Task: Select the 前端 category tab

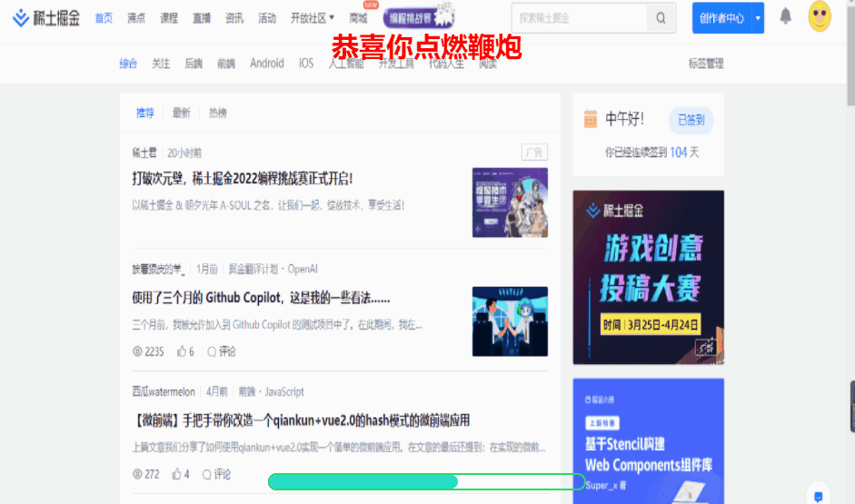Action: pos(226,64)
